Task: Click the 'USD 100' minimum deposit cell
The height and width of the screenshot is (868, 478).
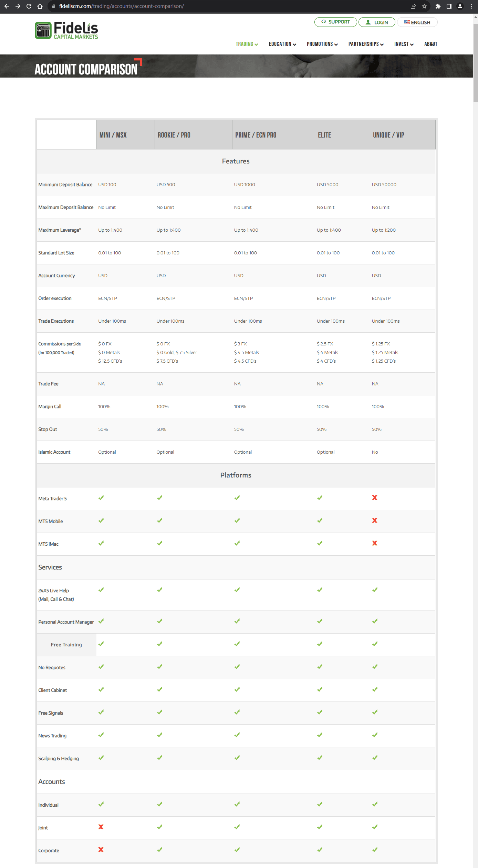Action: pos(107,185)
